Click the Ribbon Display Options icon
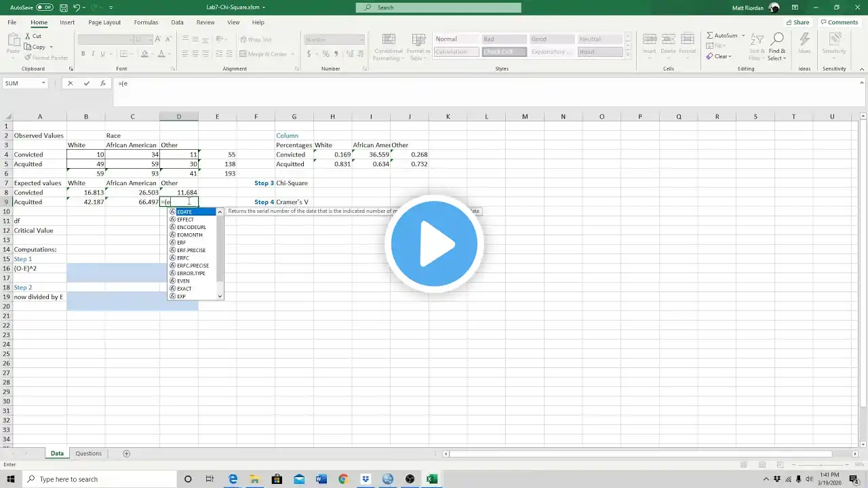The width and height of the screenshot is (868, 488). point(795,7)
